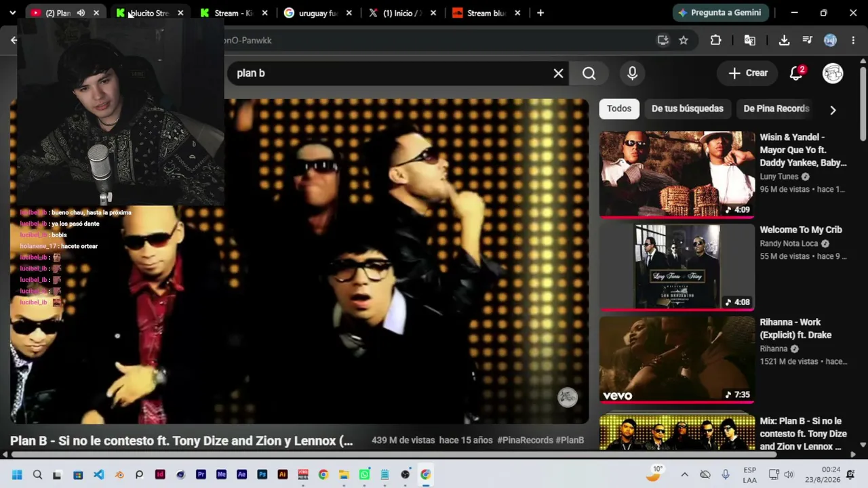868x488 pixels.
Task: Open Wisin & Yandel 'Mayor Que Yo' thumbnail
Action: (677, 174)
